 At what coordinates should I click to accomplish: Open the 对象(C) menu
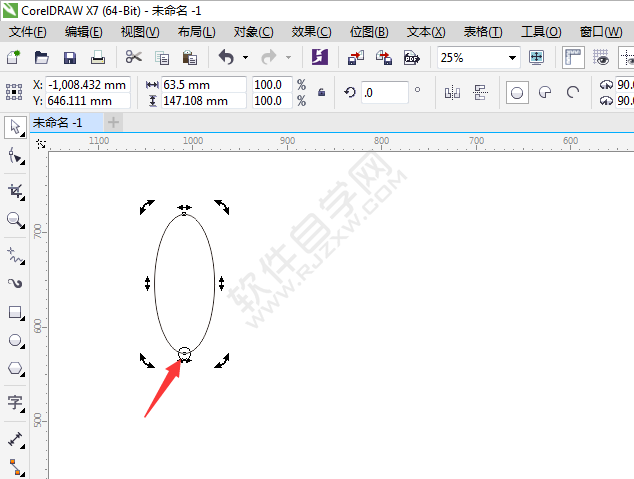pos(254,32)
